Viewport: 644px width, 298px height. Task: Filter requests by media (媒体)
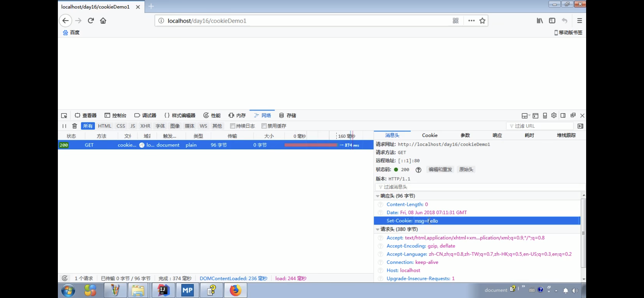coord(189,126)
